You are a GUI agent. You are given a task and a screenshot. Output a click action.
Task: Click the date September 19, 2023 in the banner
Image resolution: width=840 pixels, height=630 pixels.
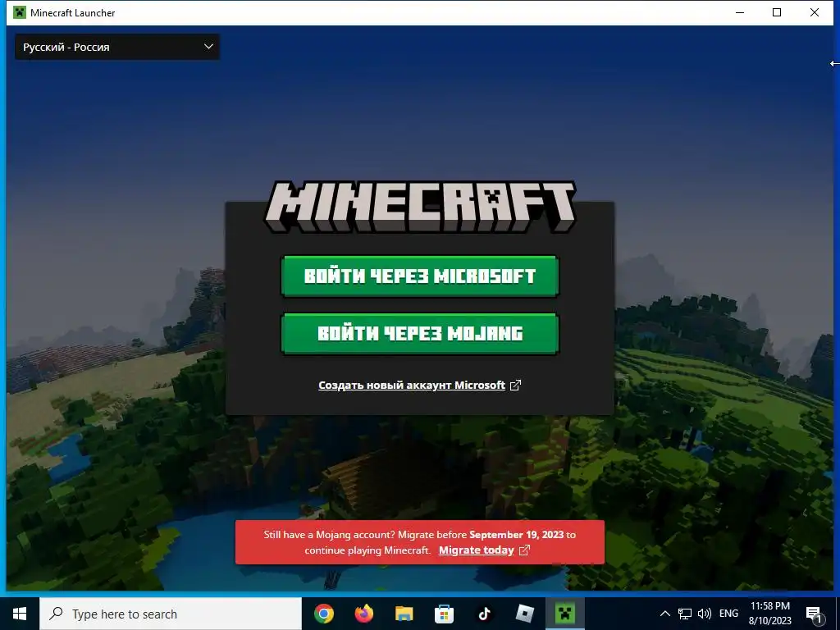pyautogui.click(x=517, y=535)
